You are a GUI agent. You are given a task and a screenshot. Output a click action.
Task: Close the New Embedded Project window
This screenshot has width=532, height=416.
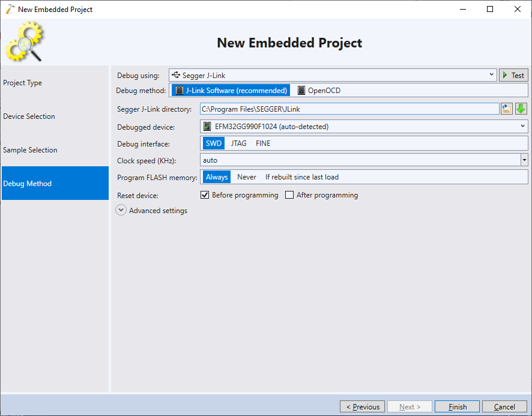[518, 9]
